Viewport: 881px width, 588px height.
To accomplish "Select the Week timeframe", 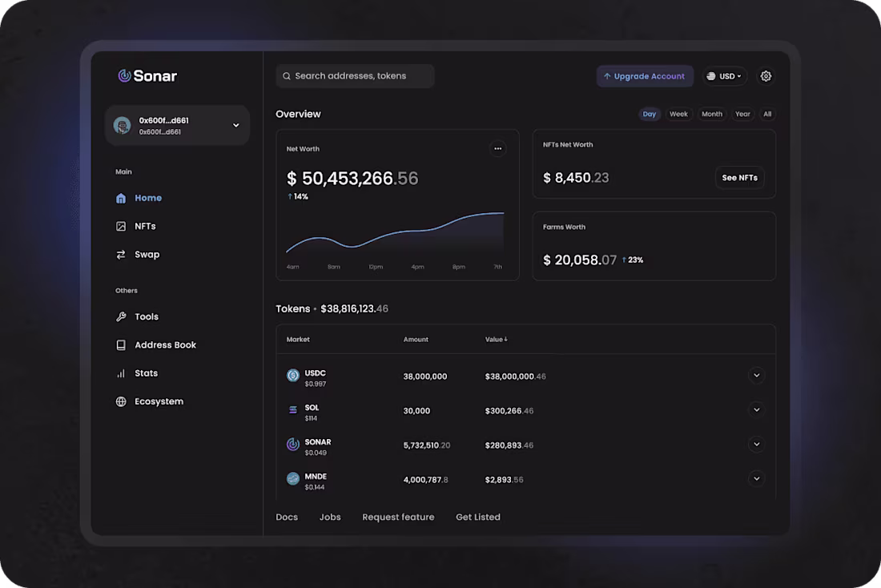I will (x=678, y=114).
